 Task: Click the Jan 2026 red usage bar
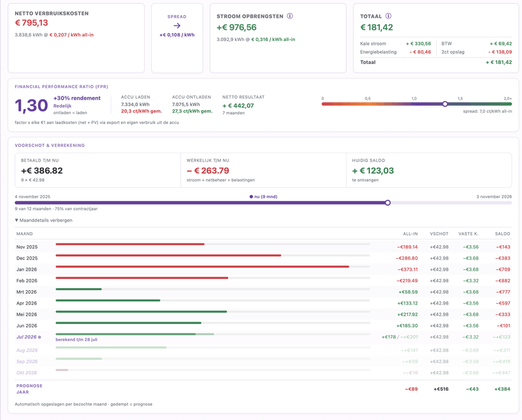pos(202,267)
